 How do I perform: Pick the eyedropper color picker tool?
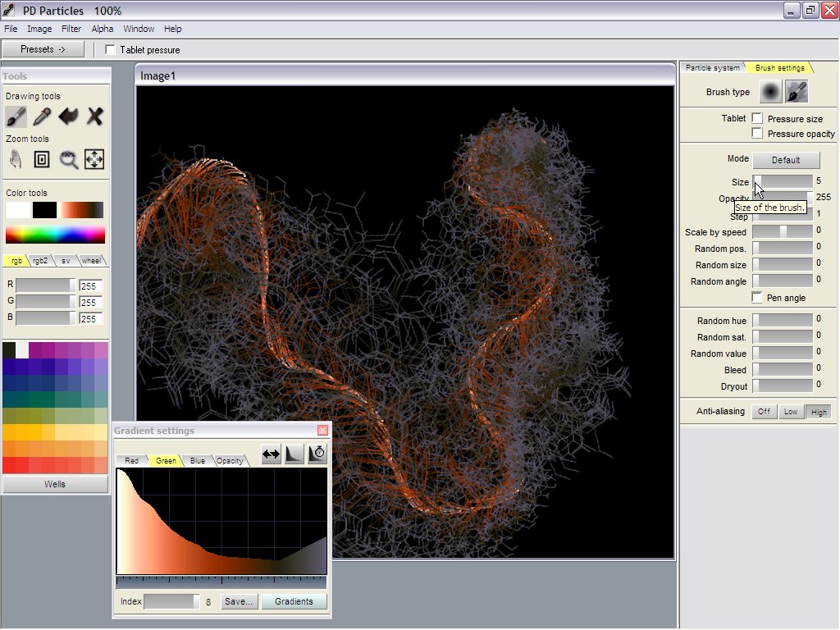click(x=42, y=116)
